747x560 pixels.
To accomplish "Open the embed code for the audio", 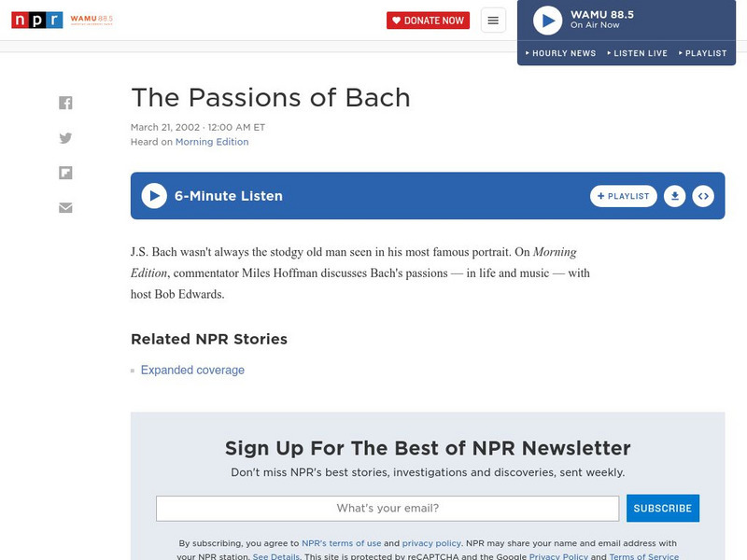I will coord(705,196).
